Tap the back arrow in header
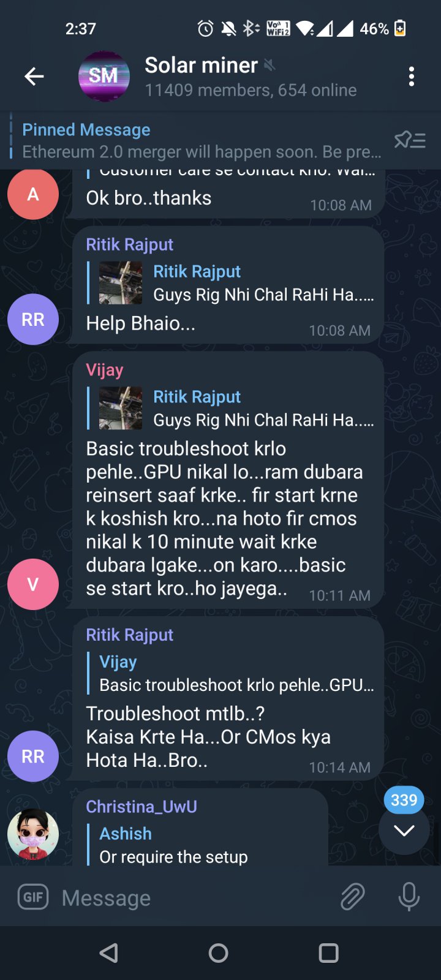The height and width of the screenshot is (980, 441). tap(34, 77)
